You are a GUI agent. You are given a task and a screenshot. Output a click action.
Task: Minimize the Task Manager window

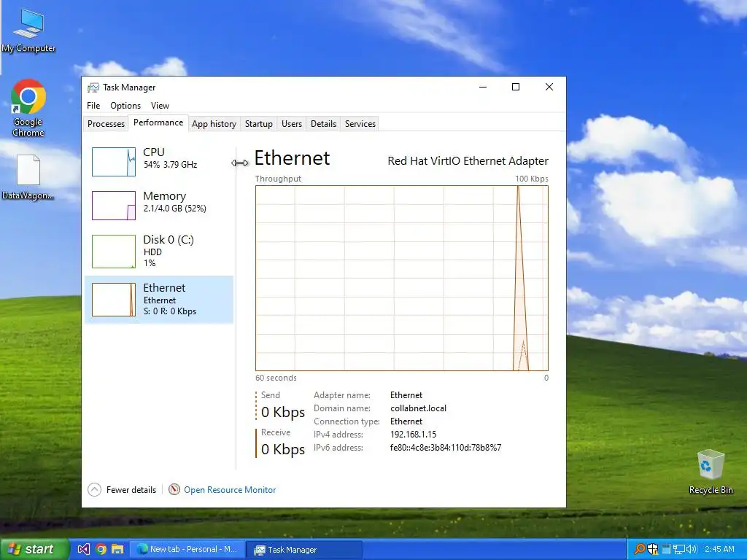coord(483,87)
